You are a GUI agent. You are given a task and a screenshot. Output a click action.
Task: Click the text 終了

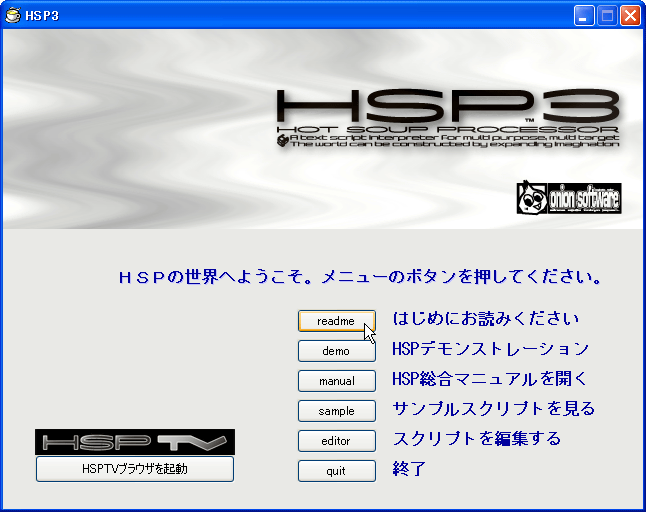click(409, 469)
